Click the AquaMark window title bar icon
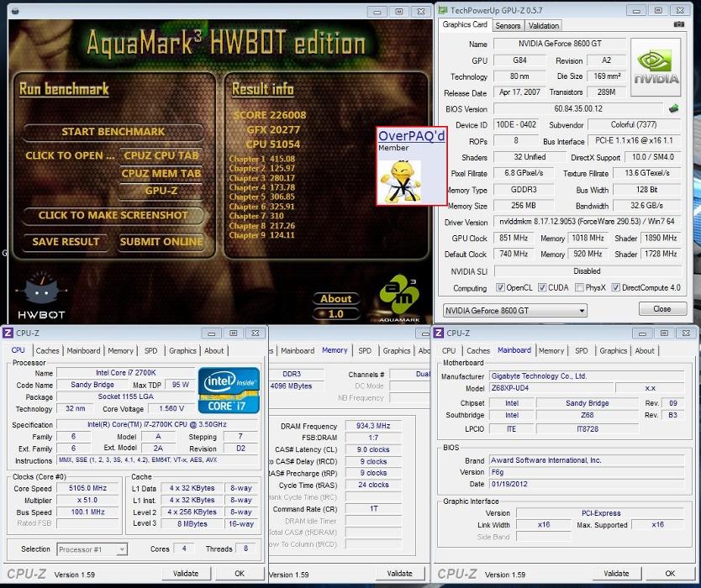This screenshot has width=701, height=588. pyautogui.click(x=15, y=11)
